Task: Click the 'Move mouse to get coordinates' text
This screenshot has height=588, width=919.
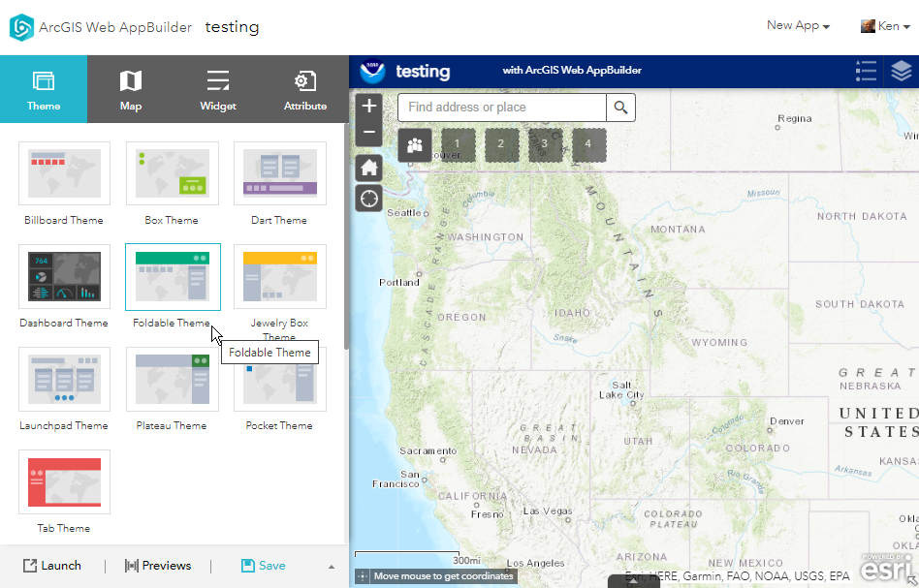Action: coord(444,576)
